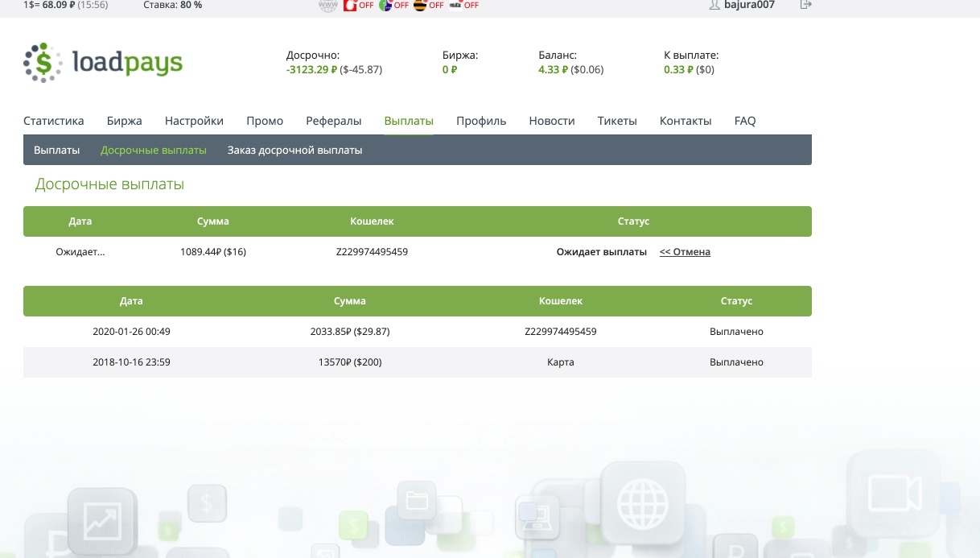Select the Выплаты main menu item
This screenshot has width=980, height=558.
(409, 121)
